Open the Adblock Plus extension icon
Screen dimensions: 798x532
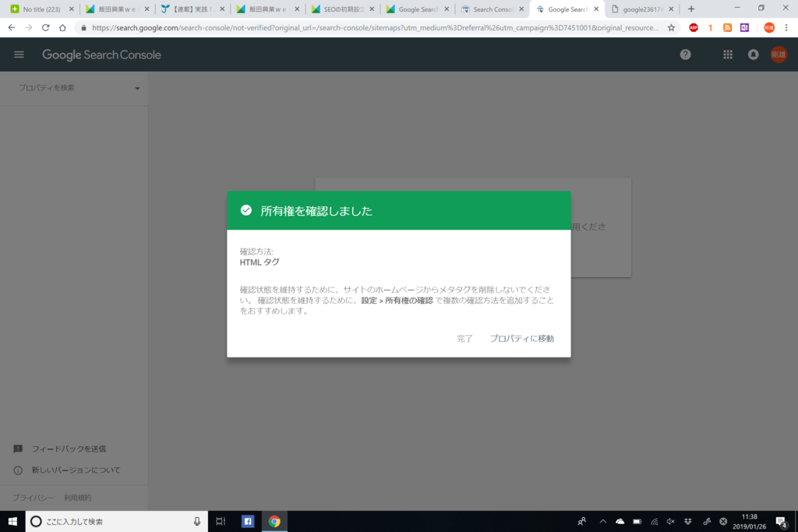pos(693,27)
